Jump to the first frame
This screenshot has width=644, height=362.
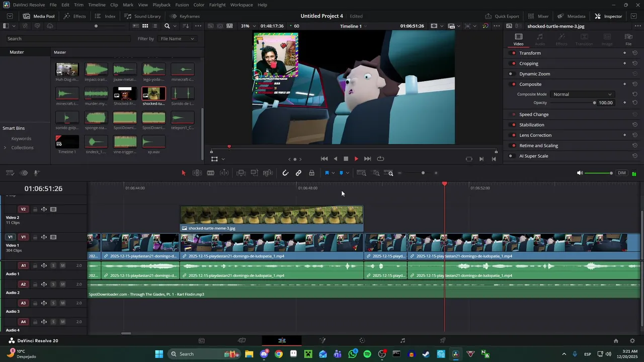(325, 159)
